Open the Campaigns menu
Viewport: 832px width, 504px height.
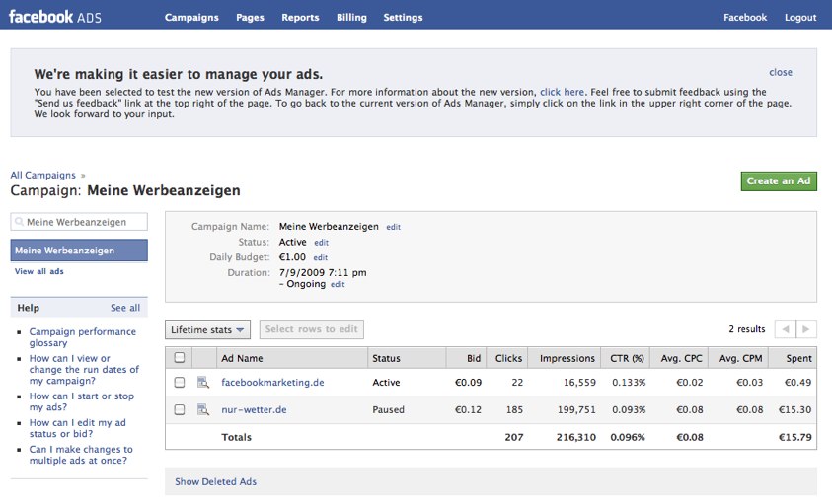[x=191, y=17]
